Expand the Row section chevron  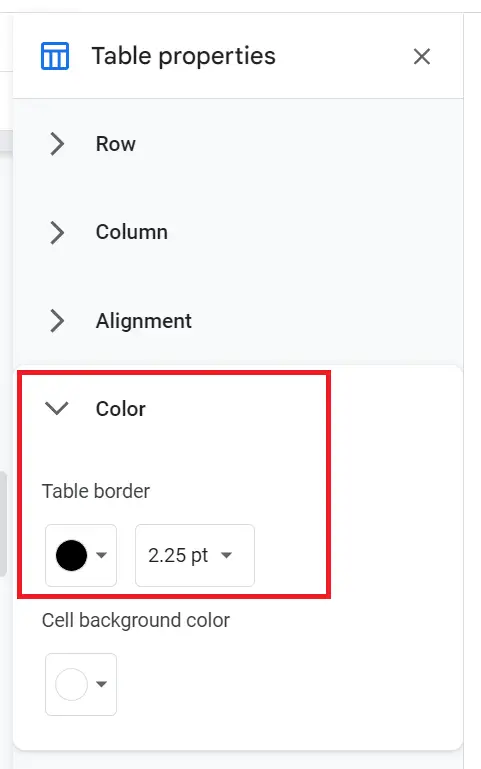[x=57, y=144]
